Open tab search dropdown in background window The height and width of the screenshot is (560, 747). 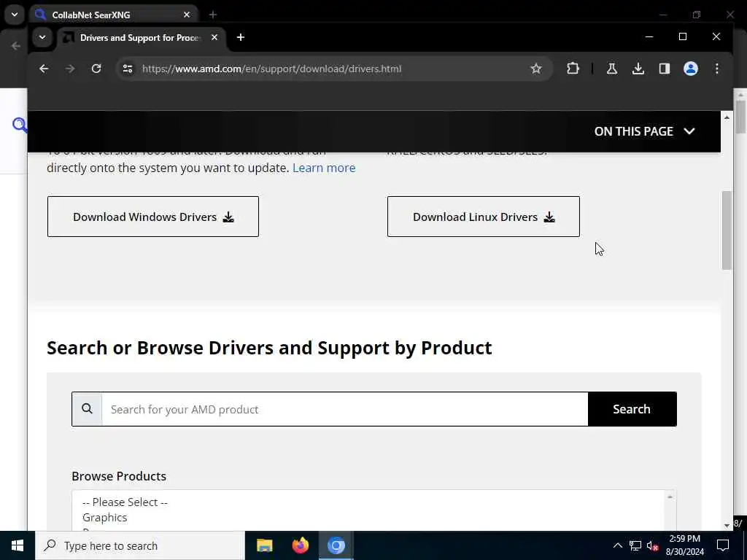click(x=15, y=15)
